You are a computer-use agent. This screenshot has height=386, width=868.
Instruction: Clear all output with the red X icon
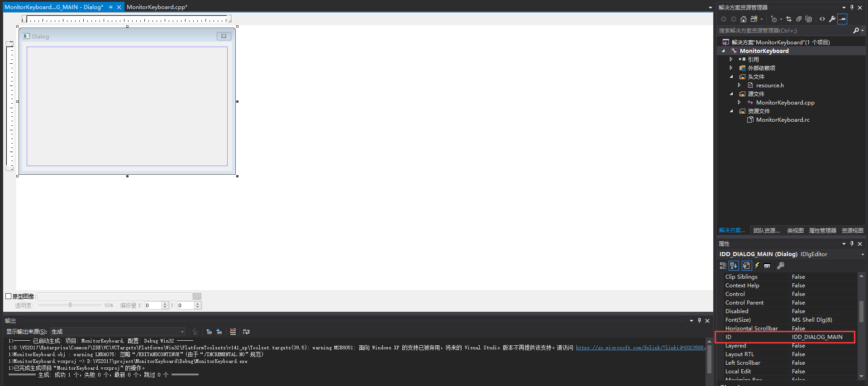click(233, 332)
